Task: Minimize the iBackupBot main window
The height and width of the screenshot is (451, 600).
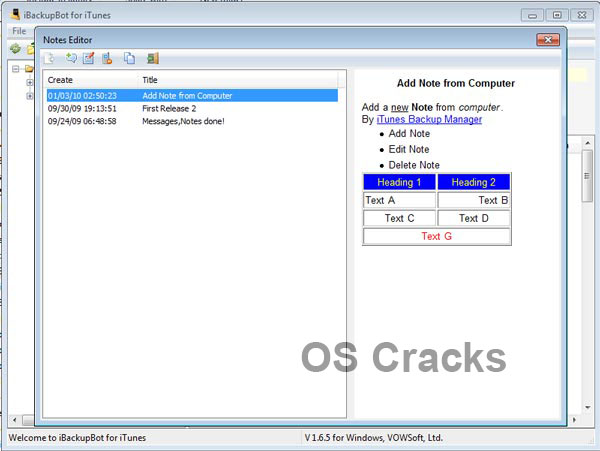Action: pos(532,15)
